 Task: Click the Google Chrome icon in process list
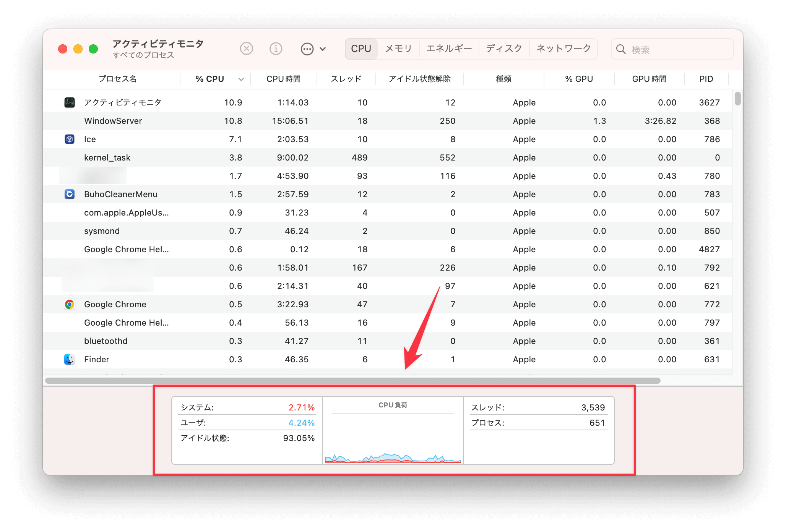tap(70, 304)
